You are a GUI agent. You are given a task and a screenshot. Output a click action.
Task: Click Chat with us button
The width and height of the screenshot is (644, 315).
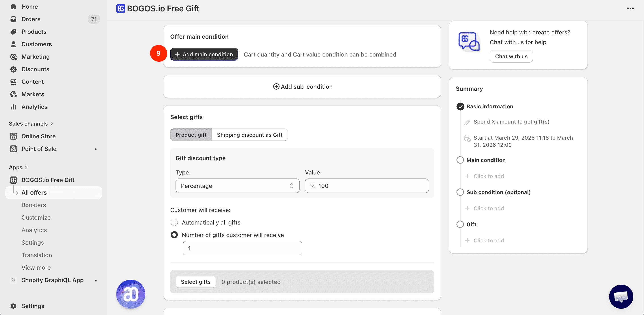point(511,57)
